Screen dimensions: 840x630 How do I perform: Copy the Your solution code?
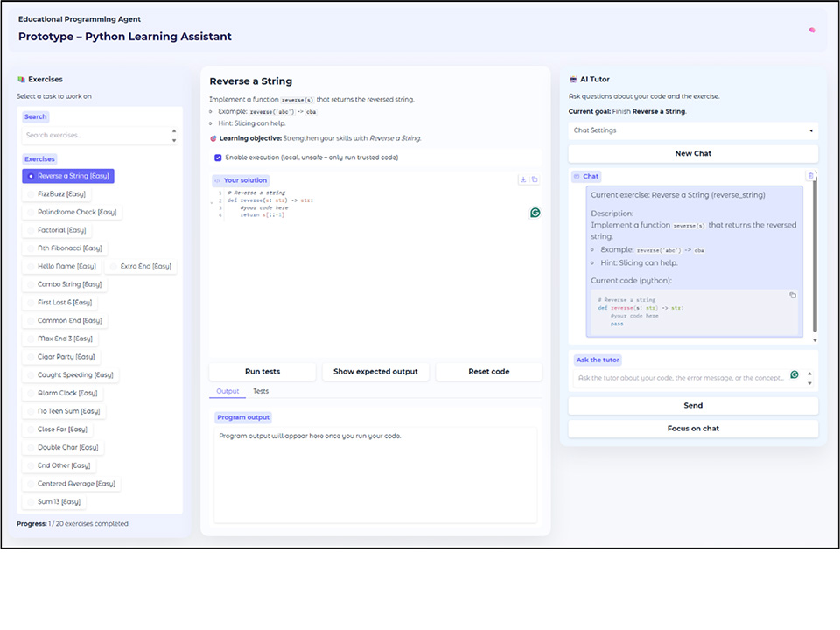click(x=534, y=179)
